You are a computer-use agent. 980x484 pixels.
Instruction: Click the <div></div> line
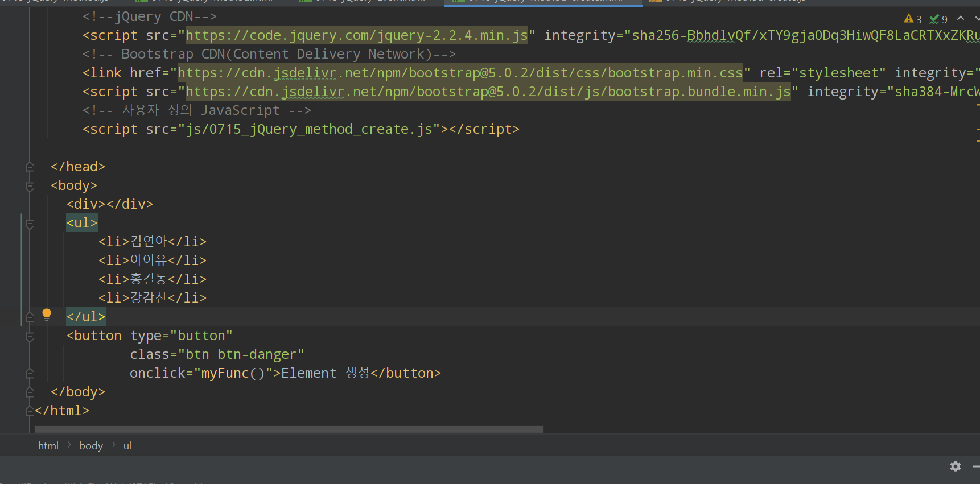tap(110, 204)
